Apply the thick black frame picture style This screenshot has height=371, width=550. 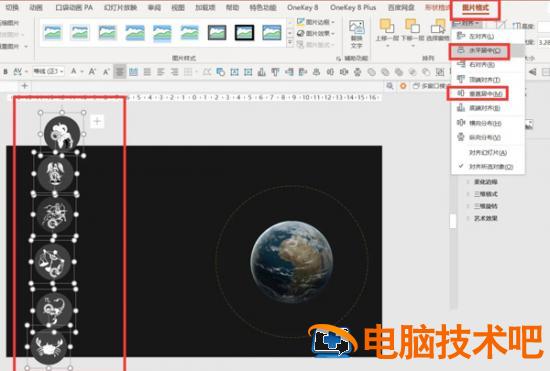coord(244,32)
